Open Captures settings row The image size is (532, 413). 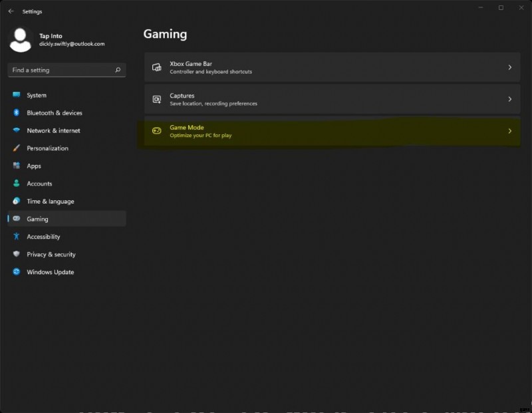(332, 99)
